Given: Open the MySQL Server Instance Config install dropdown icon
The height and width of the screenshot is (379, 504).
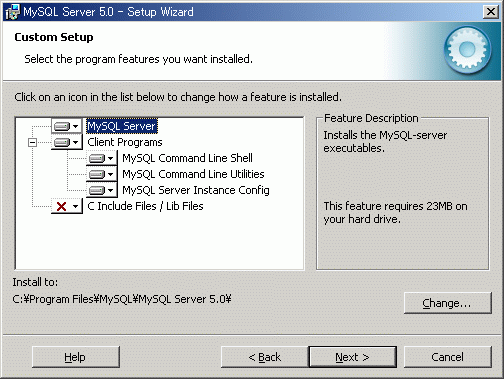Looking at the screenshot, I should 102,190.
